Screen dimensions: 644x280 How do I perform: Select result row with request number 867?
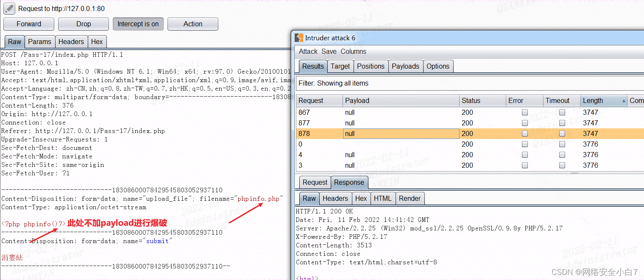[x=470, y=112]
